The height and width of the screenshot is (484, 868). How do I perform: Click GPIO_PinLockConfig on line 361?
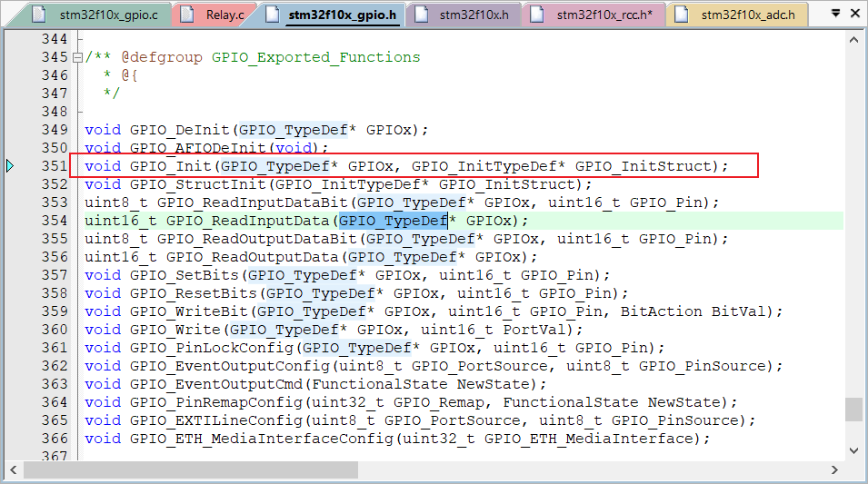tap(212, 348)
